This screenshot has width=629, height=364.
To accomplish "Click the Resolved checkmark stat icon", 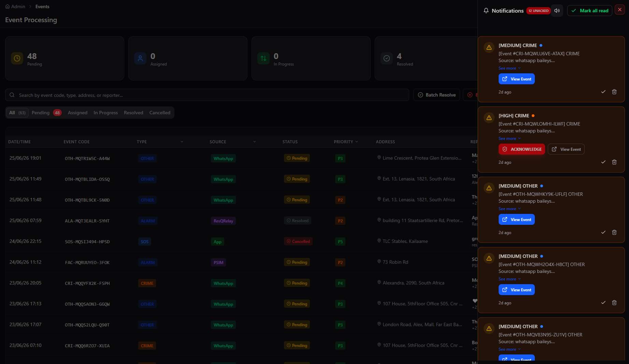I will click(x=387, y=58).
